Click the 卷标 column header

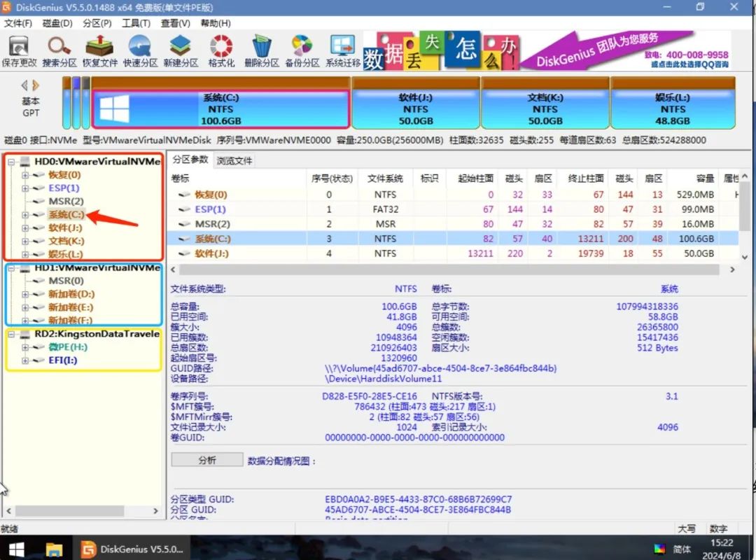[x=237, y=178]
